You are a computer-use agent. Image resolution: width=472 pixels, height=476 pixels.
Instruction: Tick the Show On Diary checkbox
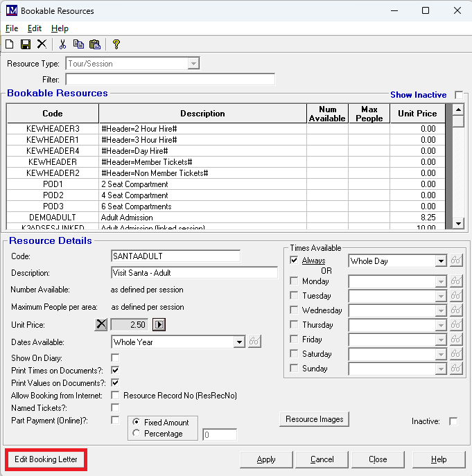point(115,358)
